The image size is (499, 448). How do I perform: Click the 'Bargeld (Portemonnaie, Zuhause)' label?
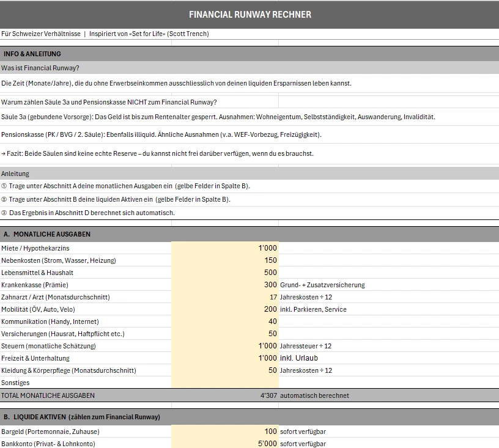tap(50, 431)
